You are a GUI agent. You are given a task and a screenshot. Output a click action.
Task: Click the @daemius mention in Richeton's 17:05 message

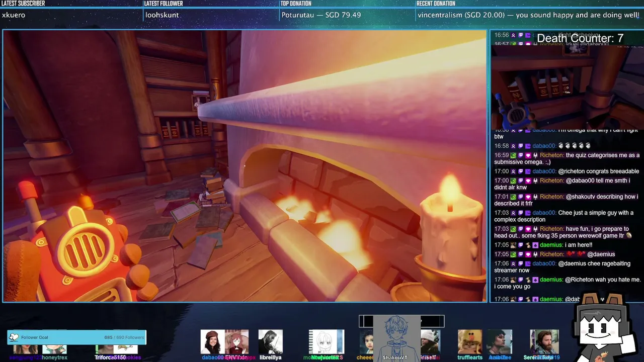601,254
